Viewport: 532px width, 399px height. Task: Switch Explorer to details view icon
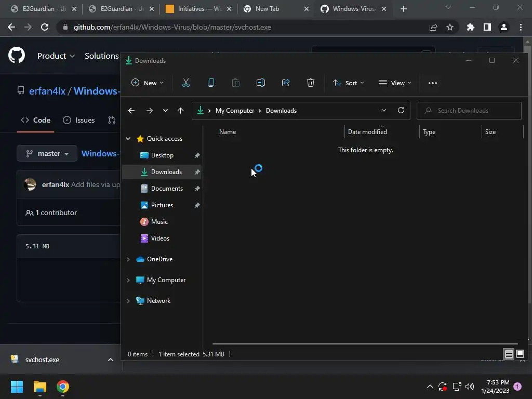click(x=509, y=354)
